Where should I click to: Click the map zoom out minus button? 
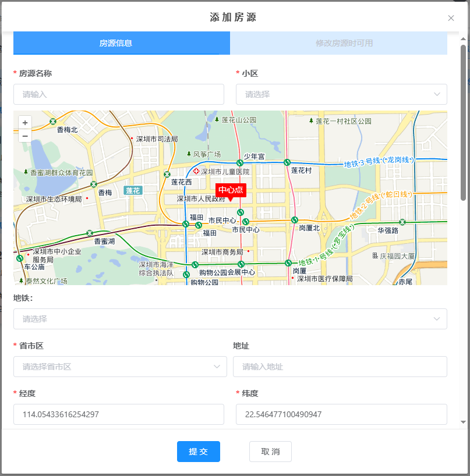click(25, 136)
